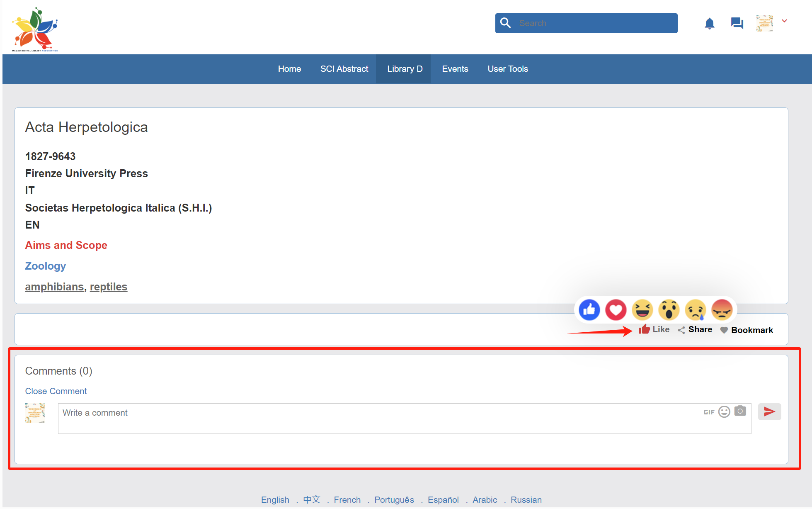The width and height of the screenshot is (812, 509).
Task: Open the Zoology category link
Action: (46, 266)
